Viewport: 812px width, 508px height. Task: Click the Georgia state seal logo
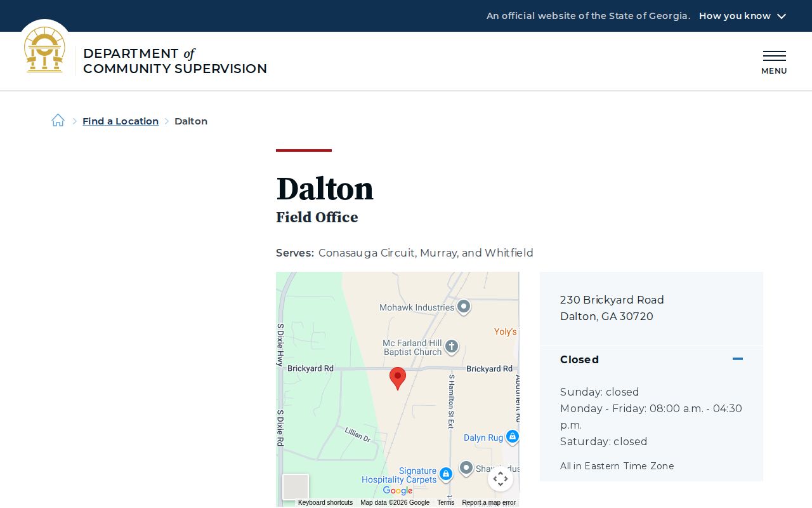pos(44,50)
